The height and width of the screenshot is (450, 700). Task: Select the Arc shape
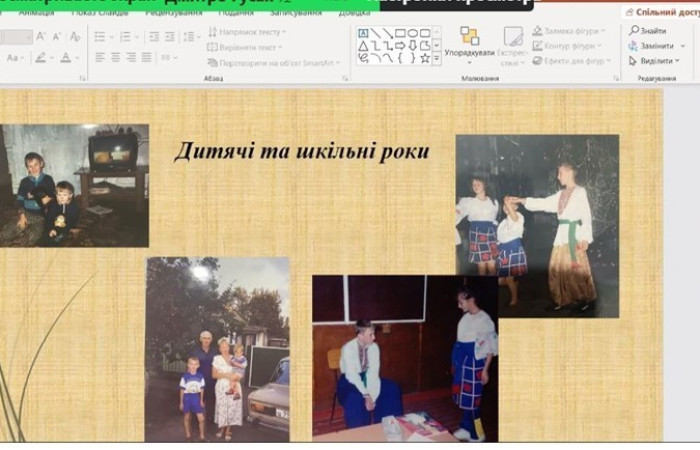pos(376,58)
